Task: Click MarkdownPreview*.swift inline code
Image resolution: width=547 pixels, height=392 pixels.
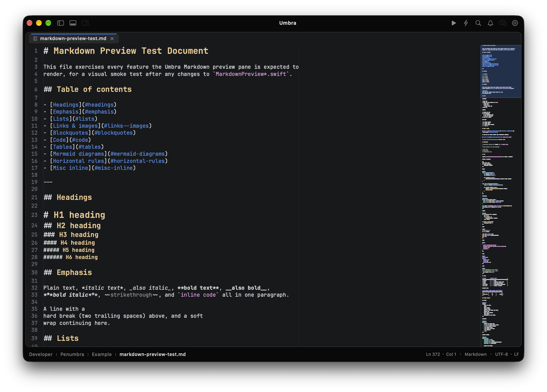Action: (251, 74)
